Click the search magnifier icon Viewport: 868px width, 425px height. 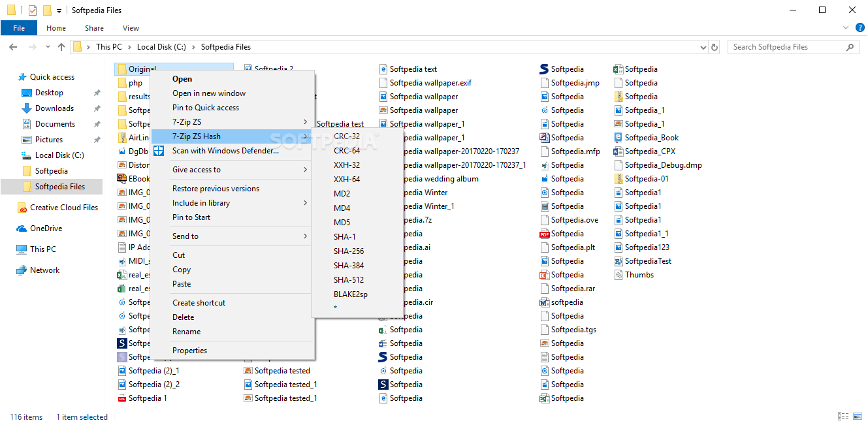tap(850, 47)
